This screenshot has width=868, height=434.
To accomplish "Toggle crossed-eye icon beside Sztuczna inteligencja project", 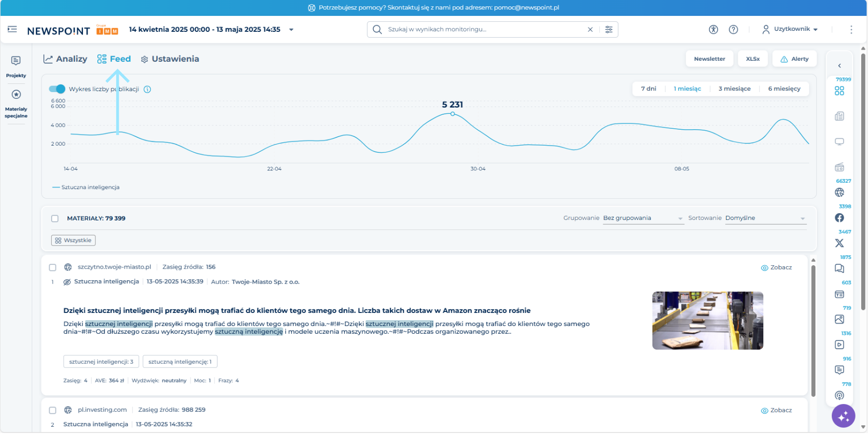I will click(x=67, y=282).
